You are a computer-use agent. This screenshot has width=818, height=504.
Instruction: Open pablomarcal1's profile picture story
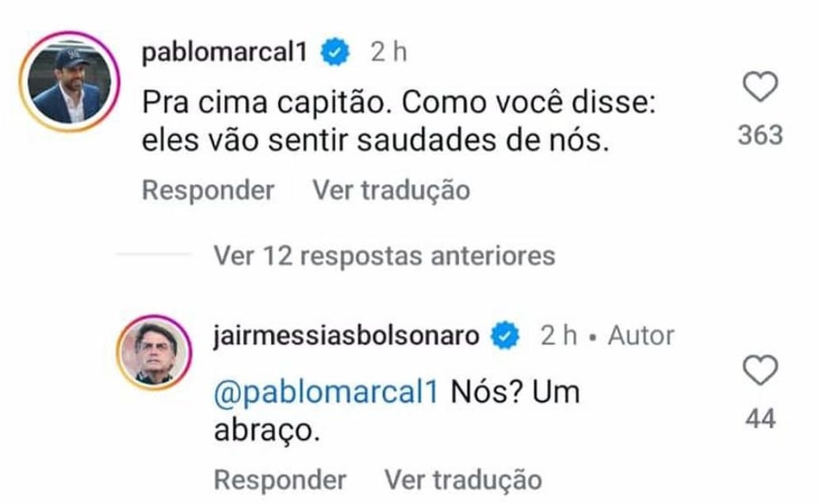tap(70, 81)
